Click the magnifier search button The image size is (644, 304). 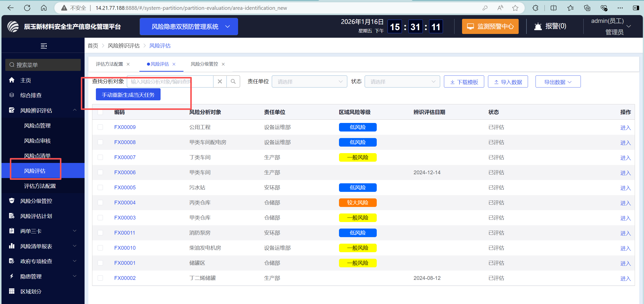[233, 81]
